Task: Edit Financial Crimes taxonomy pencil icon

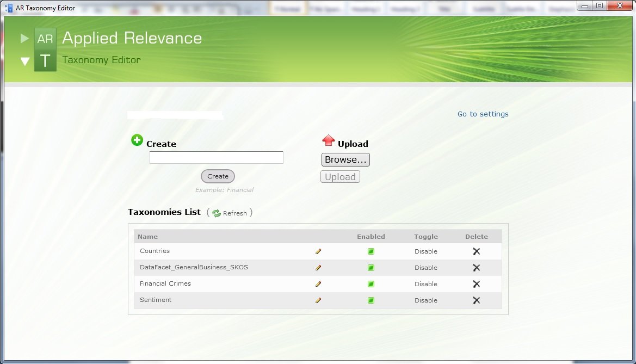Action: tap(318, 284)
